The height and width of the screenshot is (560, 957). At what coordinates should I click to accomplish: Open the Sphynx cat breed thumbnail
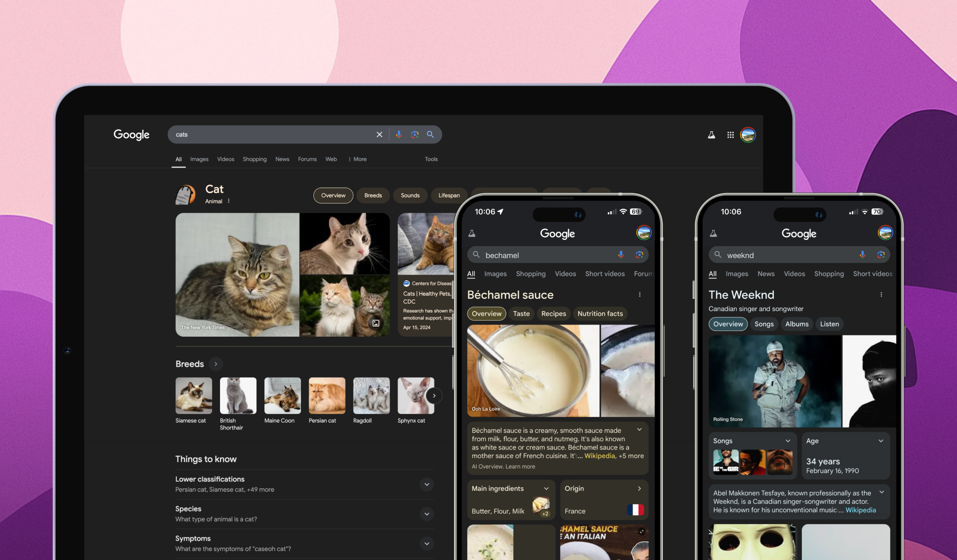point(416,396)
